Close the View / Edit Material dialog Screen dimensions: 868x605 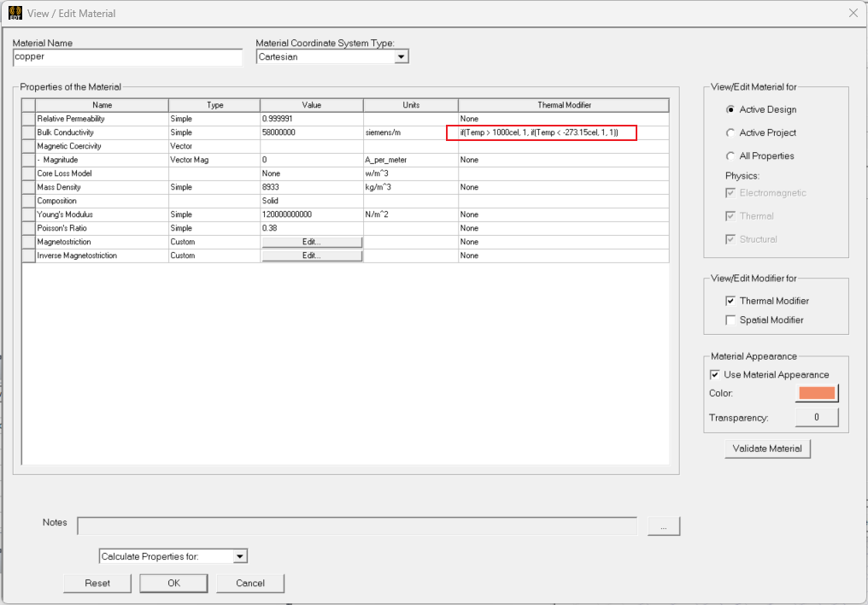point(852,13)
